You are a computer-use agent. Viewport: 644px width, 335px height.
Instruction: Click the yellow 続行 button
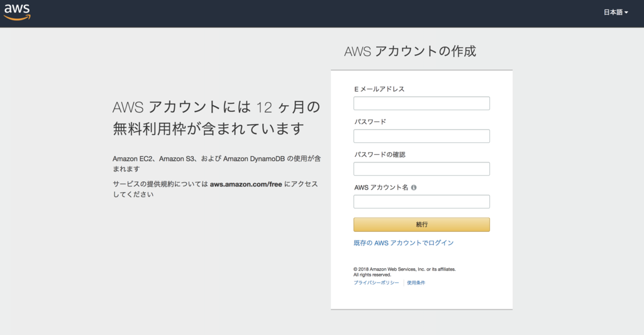(421, 224)
